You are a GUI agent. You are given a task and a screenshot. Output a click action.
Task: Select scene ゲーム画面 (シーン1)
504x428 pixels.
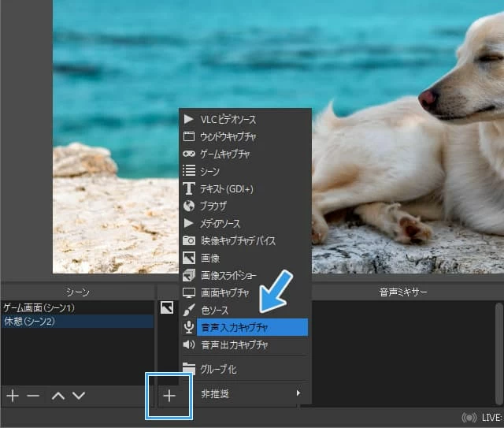pos(77,307)
